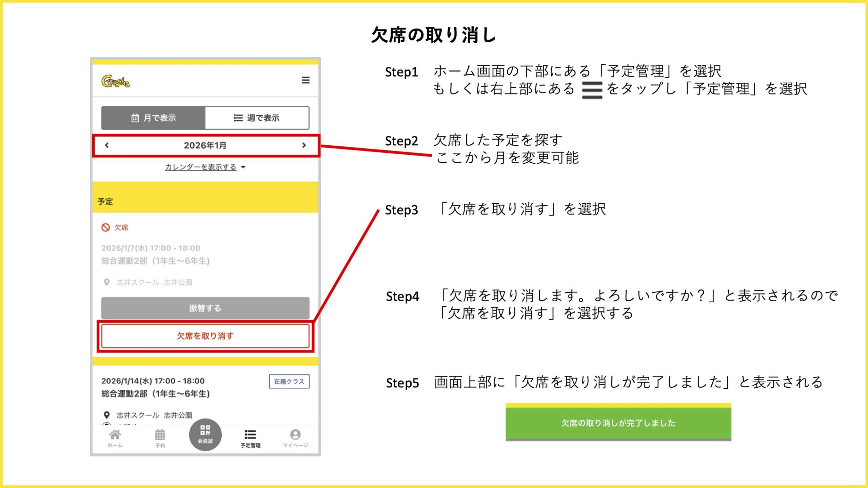
Task: Switch to 週で表示 view
Action: 257,118
